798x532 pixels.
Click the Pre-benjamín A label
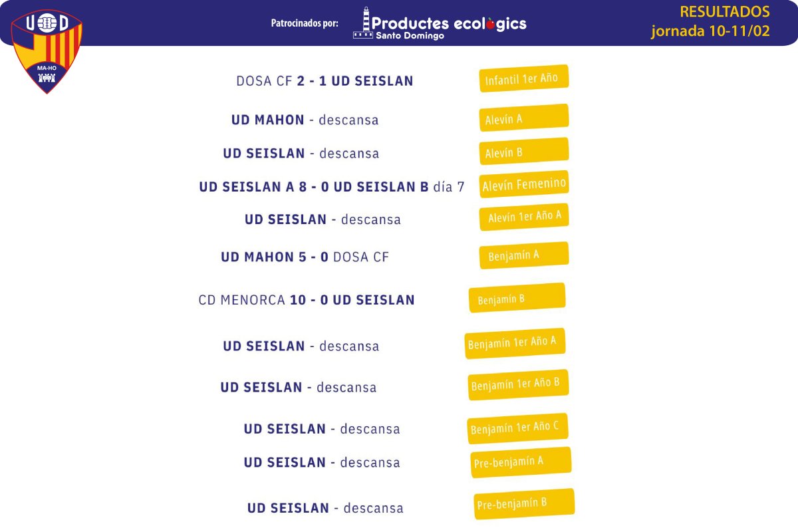(x=521, y=462)
